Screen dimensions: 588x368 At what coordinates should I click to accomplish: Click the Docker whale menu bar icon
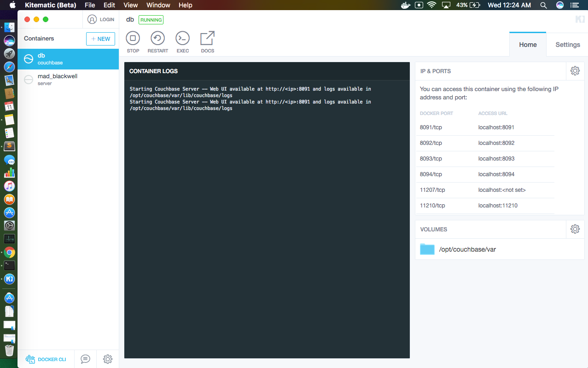(405, 5)
